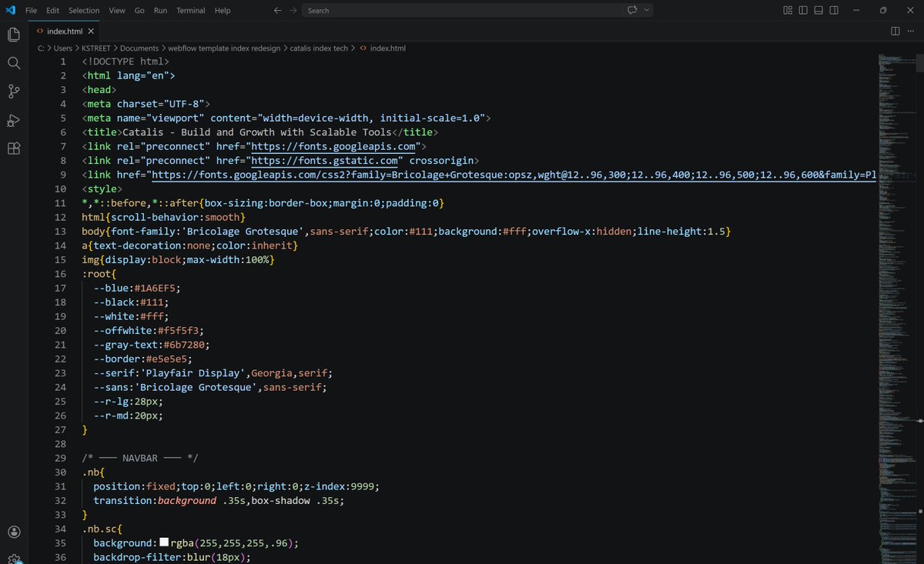The height and width of the screenshot is (564, 924).
Task: Toggle the secondary side bar
Action: [835, 10]
